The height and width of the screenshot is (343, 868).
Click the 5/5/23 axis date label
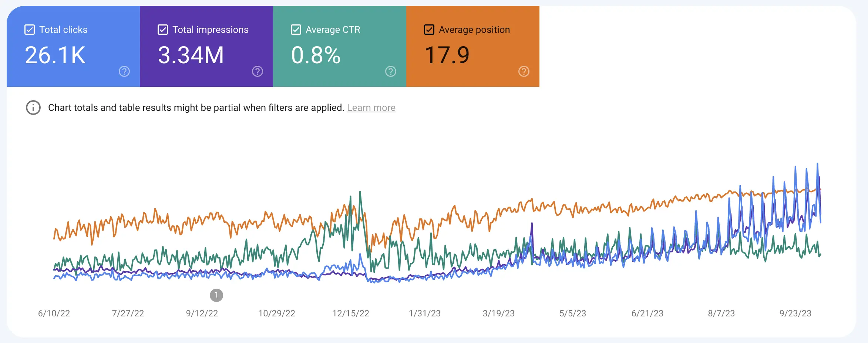pos(573,313)
